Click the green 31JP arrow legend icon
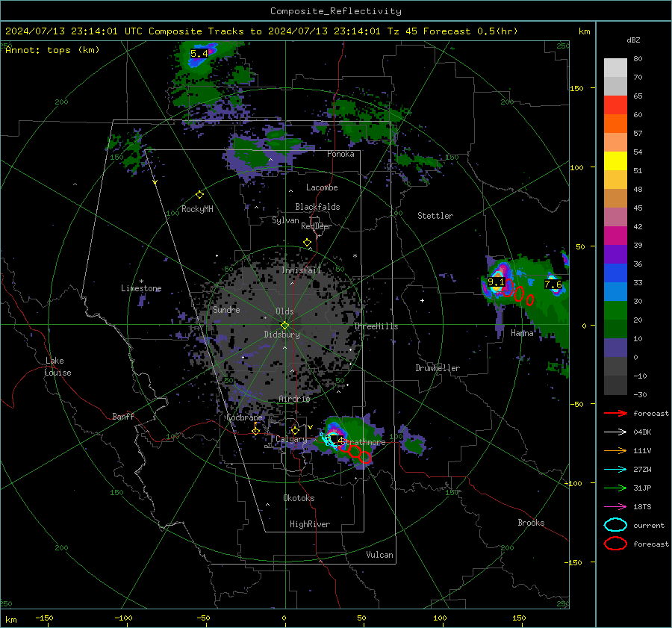Screen dimensions: 672x628 (615, 488)
